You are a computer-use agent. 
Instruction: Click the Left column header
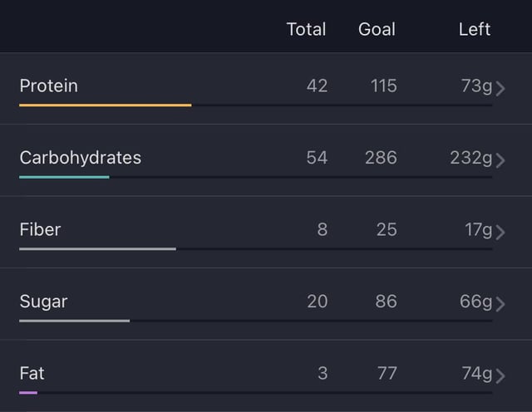[x=475, y=29]
